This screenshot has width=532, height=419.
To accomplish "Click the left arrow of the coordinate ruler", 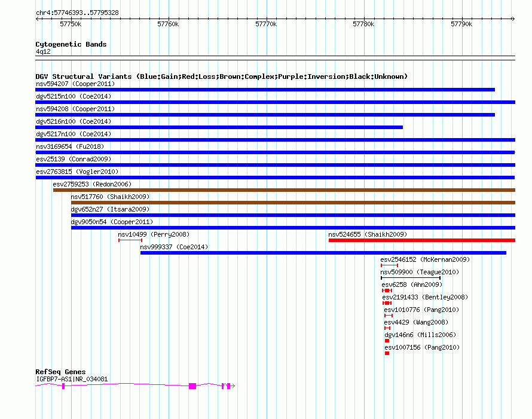I will click(37, 19).
